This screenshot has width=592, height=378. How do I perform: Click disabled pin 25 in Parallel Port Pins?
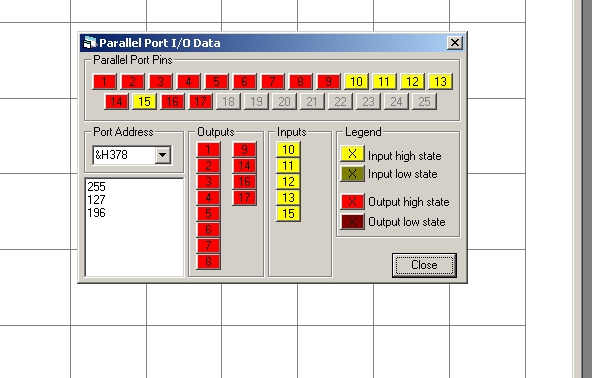(x=424, y=102)
